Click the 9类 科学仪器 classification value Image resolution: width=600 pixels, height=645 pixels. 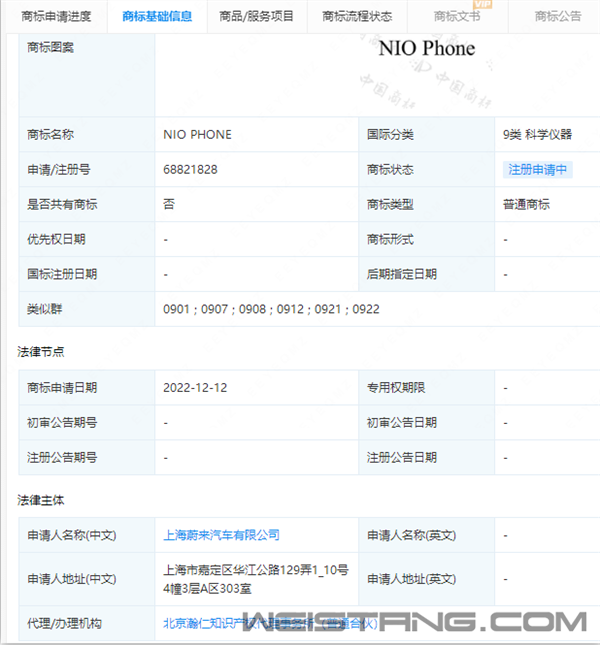point(537,135)
